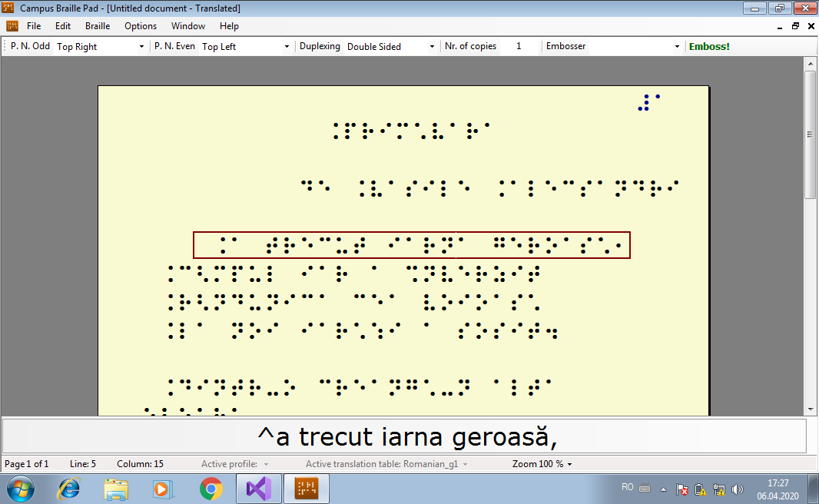This screenshot has height=504, width=819.
Task: Click the application icon in menu bar
Action: point(12,26)
